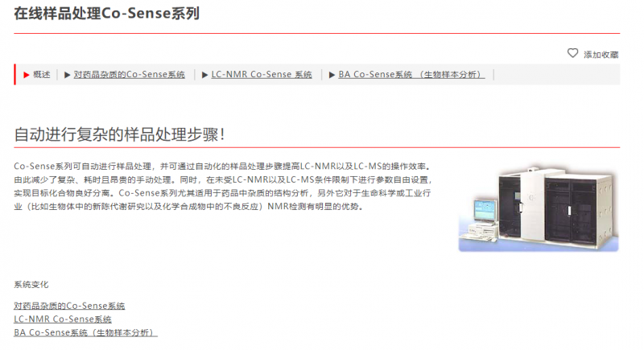Image resolution: width=644 pixels, height=350 pixels.
Task: Click the Co-Sense instrument product photo
Action: (539, 208)
